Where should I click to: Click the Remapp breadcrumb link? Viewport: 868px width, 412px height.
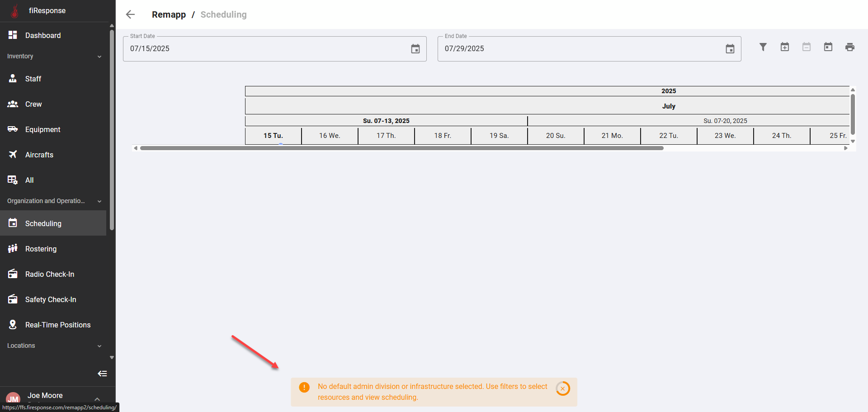[x=169, y=14]
